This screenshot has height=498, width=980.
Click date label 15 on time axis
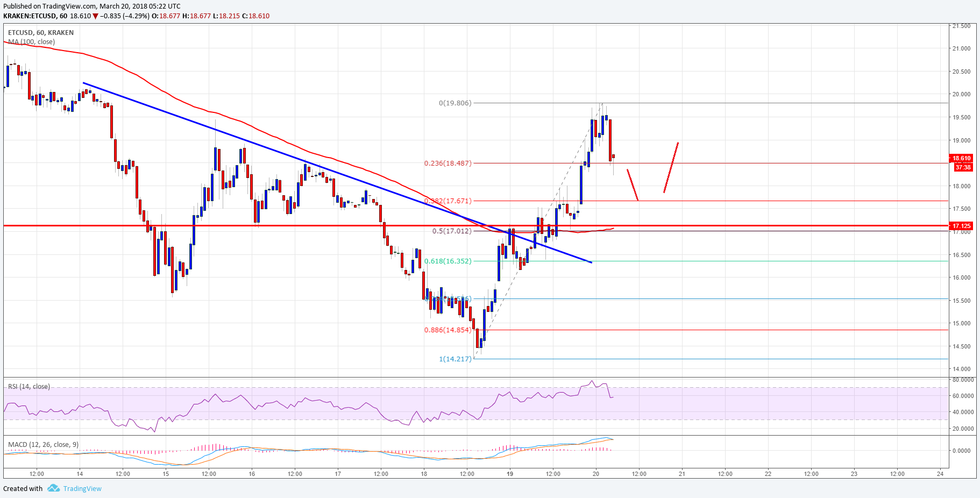pos(166,474)
